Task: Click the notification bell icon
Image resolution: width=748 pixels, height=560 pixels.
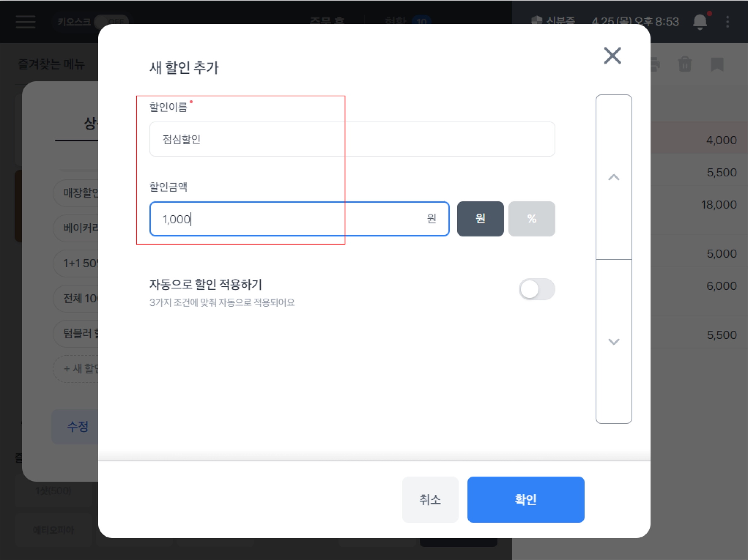Action: 699,22
